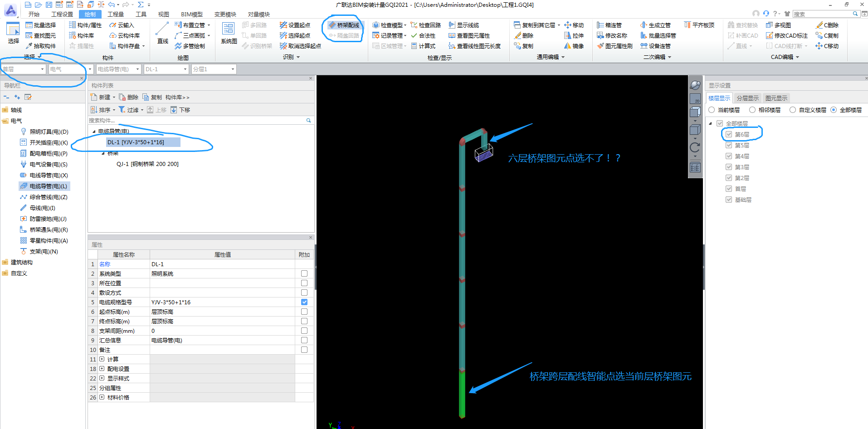Select the 相邻楼层 radio button
868x429 pixels.
[752, 110]
